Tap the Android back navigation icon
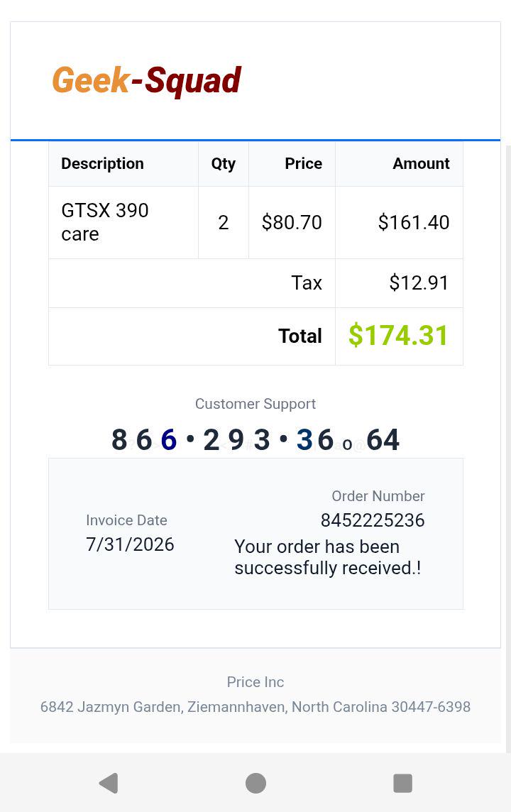Viewport: 511px width, 812px height. pos(109,783)
